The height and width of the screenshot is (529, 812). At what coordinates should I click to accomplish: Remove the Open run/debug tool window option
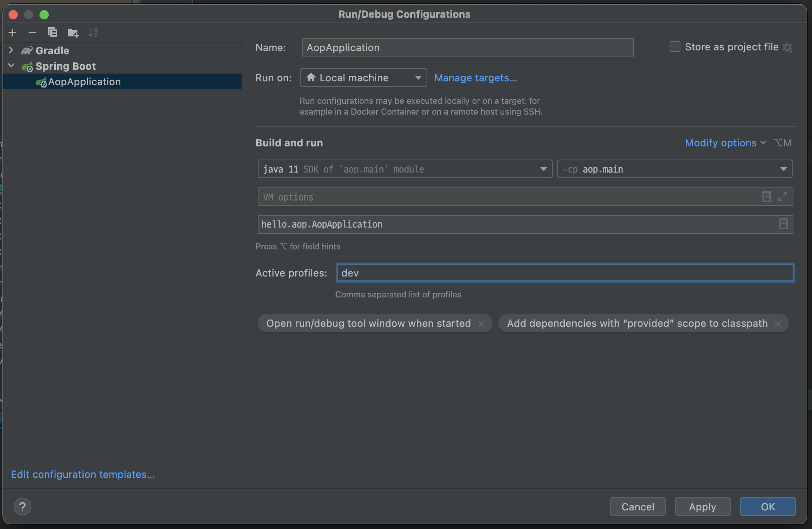pyautogui.click(x=481, y=323)
